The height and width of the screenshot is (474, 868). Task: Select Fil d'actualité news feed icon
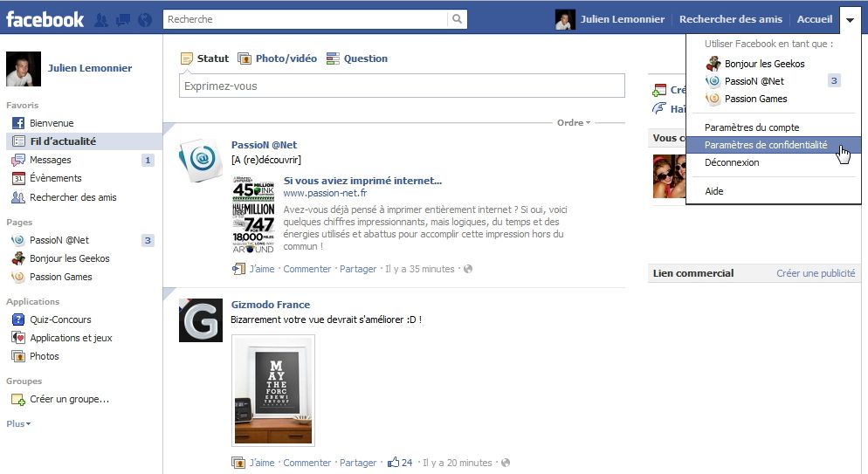[x=18, y=141]
